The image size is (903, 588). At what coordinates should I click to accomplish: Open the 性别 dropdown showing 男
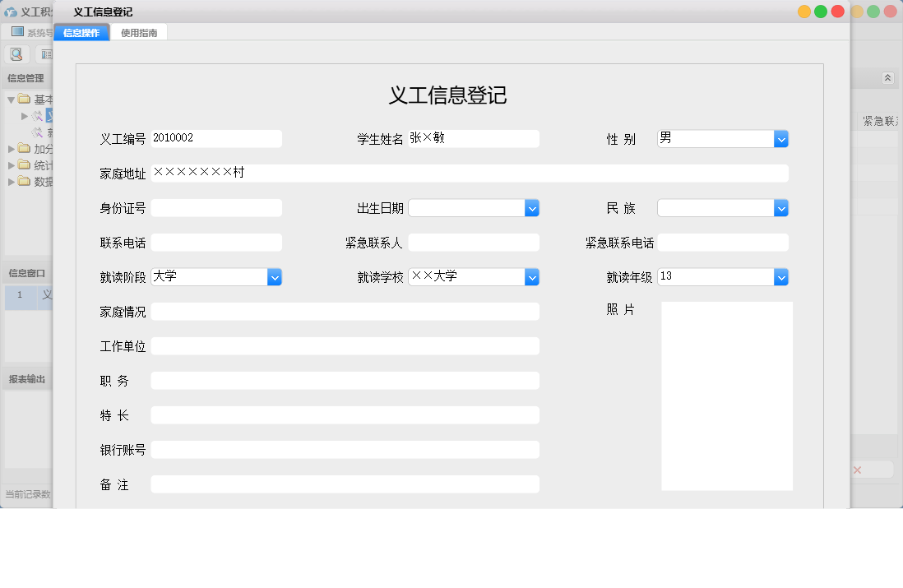[780, 138]
